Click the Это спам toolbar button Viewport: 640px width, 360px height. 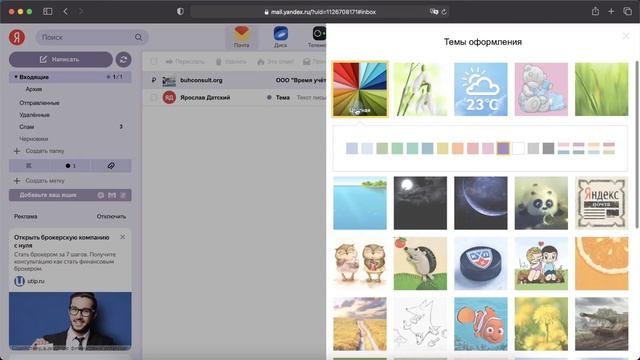(276, 62)
